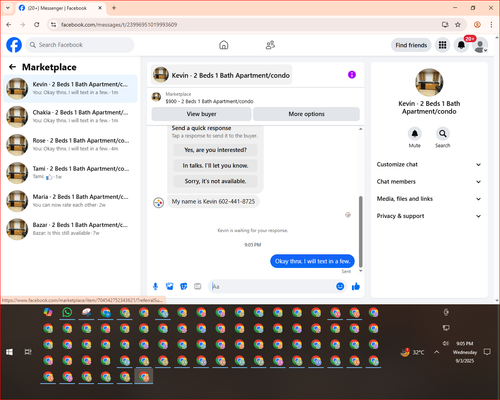
Task: Record a voice clip with microphone
Action: coord(155,286)
